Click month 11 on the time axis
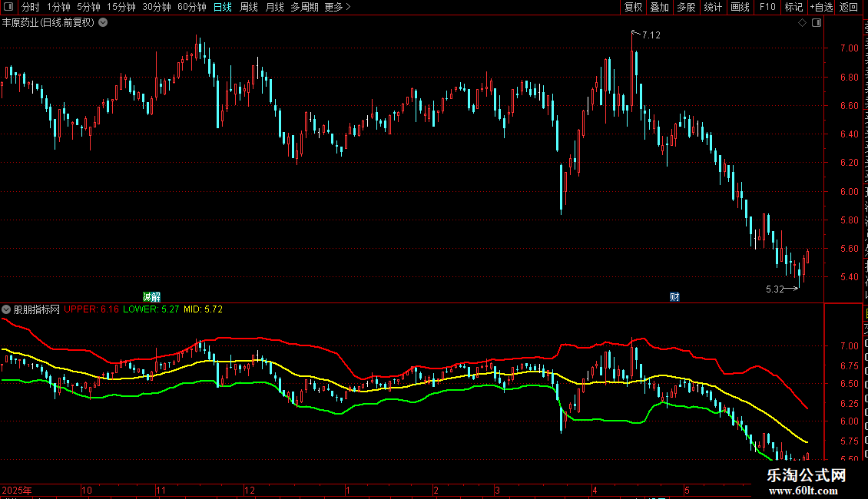Viewport: 868px width, 499px height. point(161,491)
